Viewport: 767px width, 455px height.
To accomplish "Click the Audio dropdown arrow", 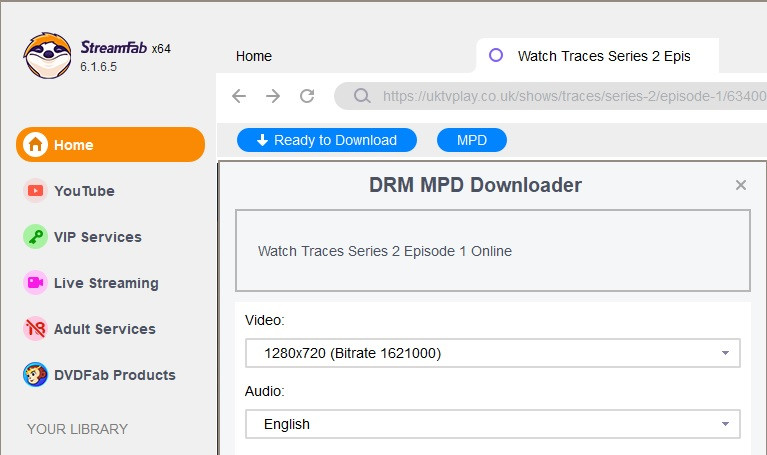I will (x=725, y=424).
